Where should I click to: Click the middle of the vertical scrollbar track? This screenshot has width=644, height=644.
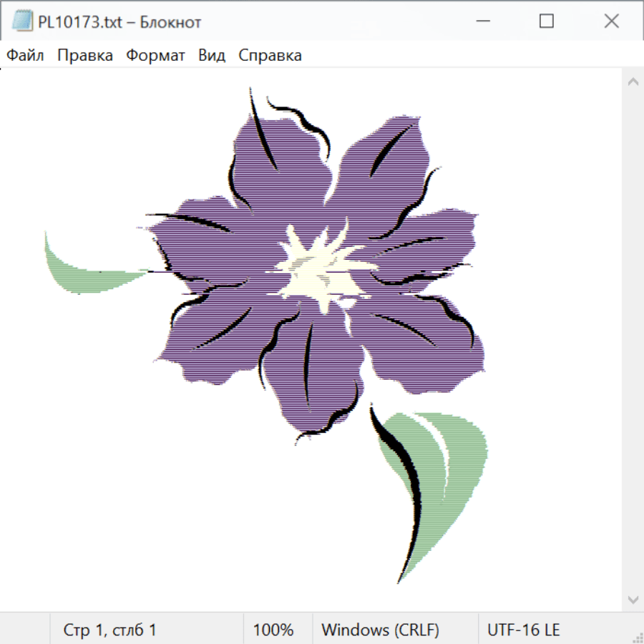[633, 340]
